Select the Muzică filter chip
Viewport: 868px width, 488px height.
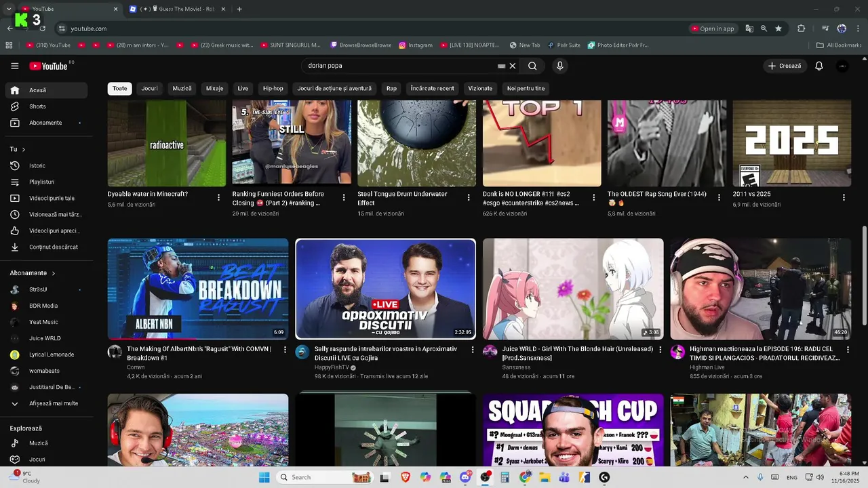(182, 88)
